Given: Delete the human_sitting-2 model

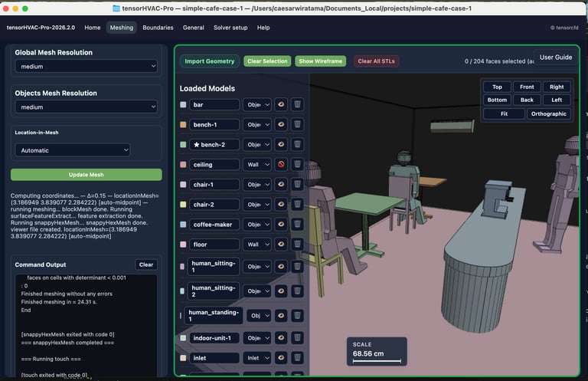Looking at the screenshot, I should [x=297, y=291].
